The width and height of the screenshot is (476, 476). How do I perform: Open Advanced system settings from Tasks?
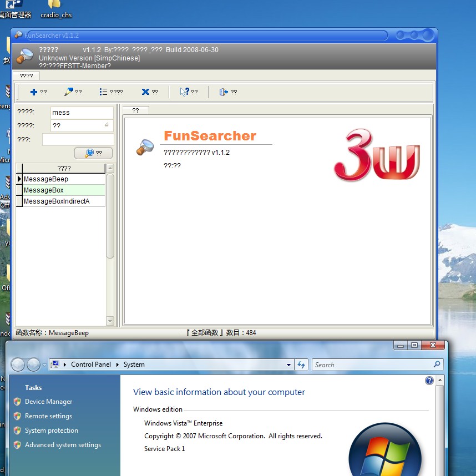click(x=63, y=445)
